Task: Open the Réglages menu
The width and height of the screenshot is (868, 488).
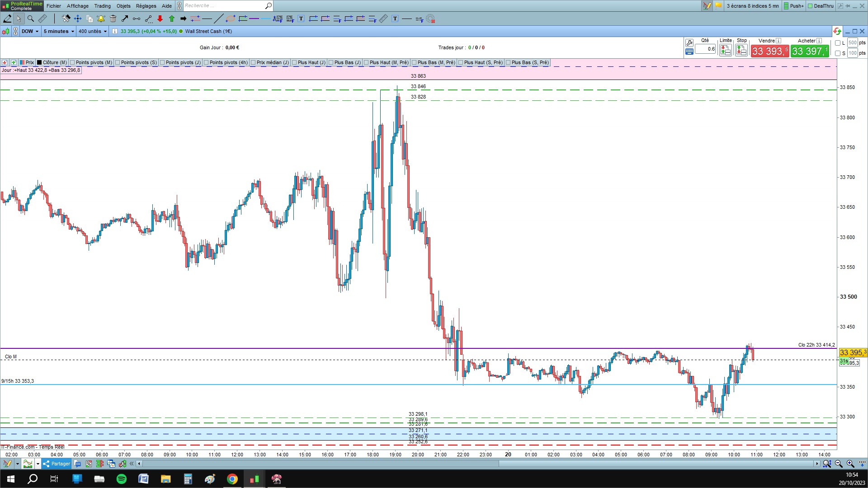Action: point(146,6)
